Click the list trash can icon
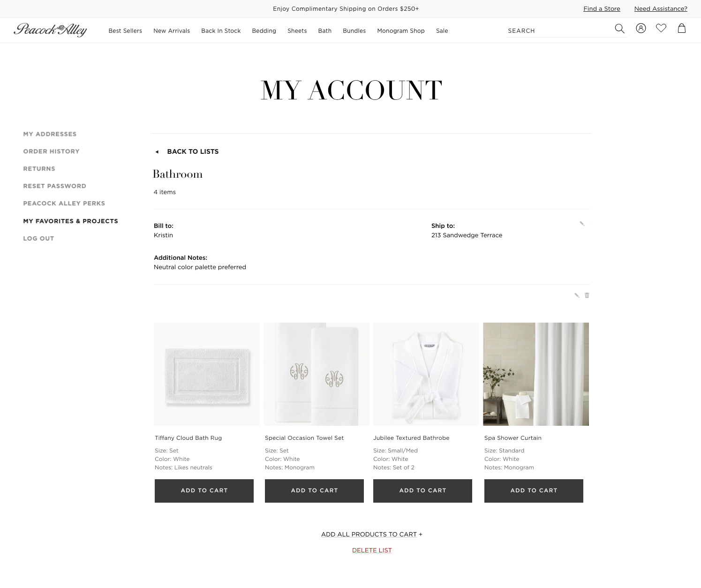Viewport: 701px width, 588px height. point(587,295)
